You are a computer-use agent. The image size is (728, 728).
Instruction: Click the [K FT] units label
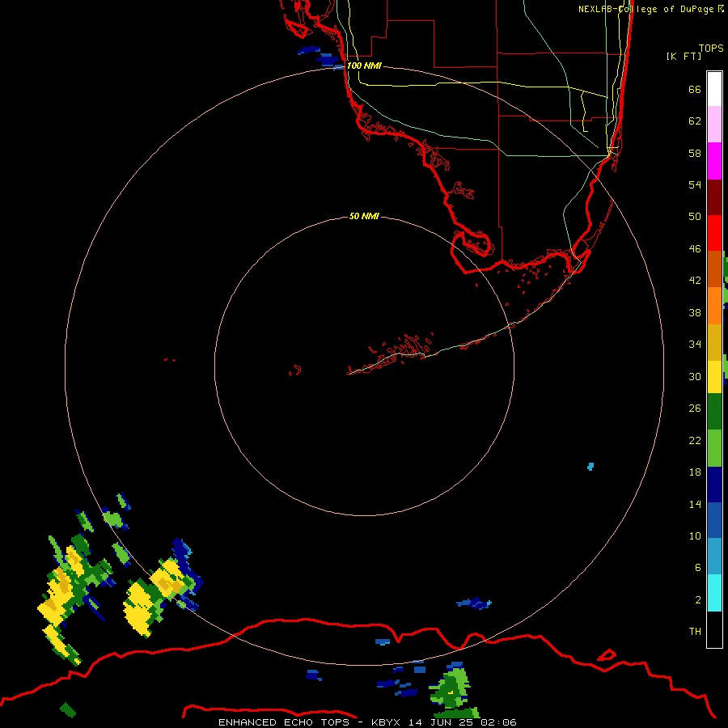(684, 56)
